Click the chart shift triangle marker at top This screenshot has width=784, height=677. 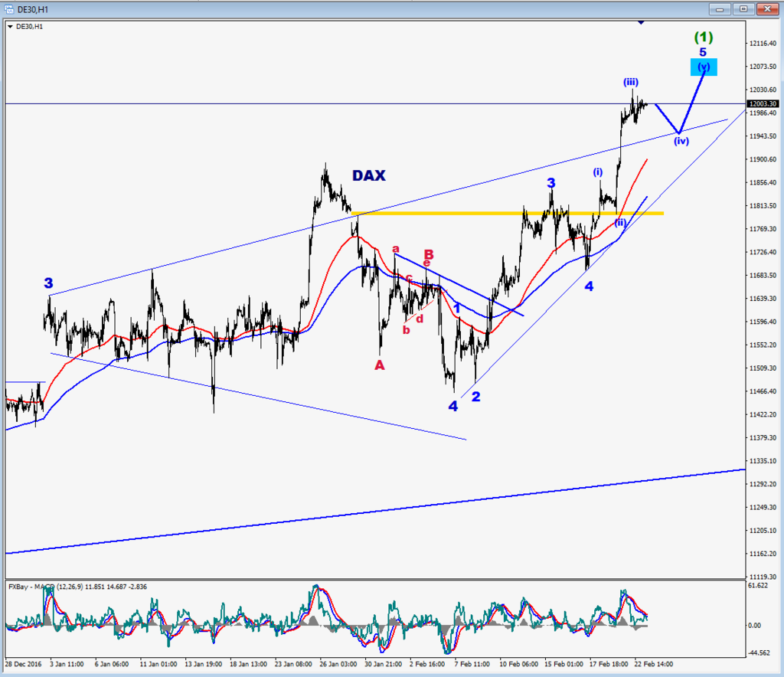(x=641, y=22)
